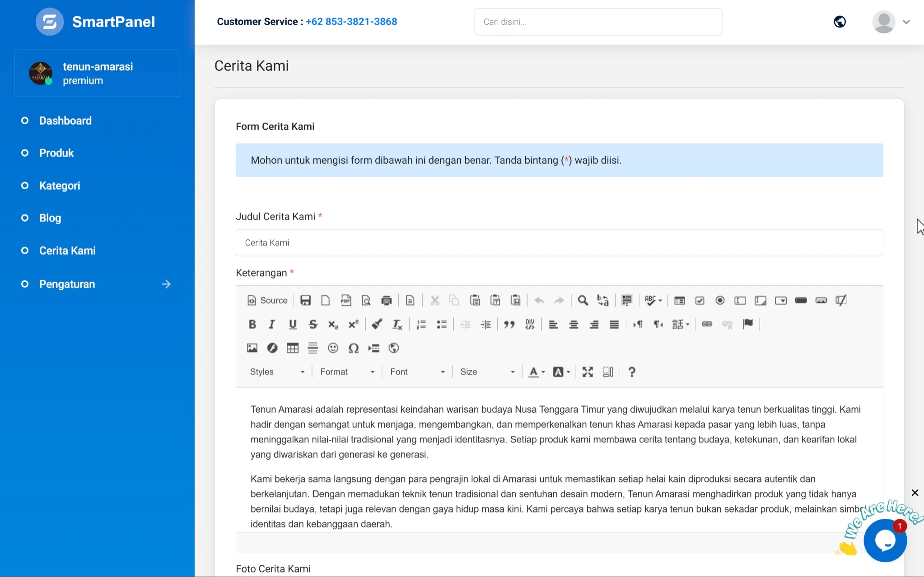Open the smiley emoticon picker
This screenshot has height=577, width=924.
pyautogui.click(x=333, y=348)
